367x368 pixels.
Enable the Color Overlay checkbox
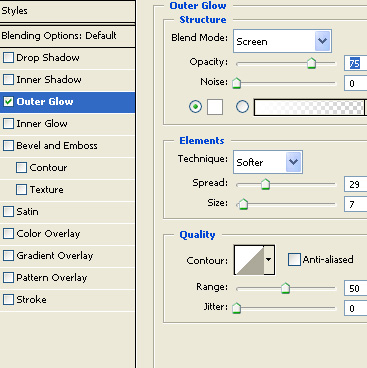[x=8, y=234]
